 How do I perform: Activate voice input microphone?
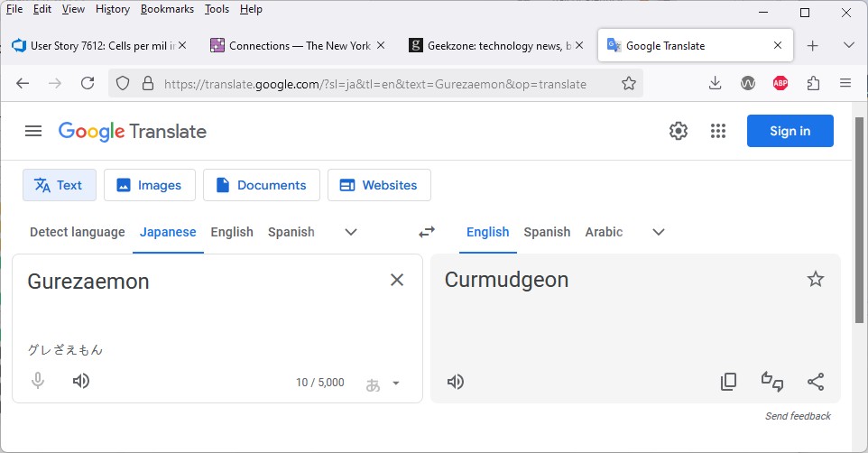tap(38, 381)
